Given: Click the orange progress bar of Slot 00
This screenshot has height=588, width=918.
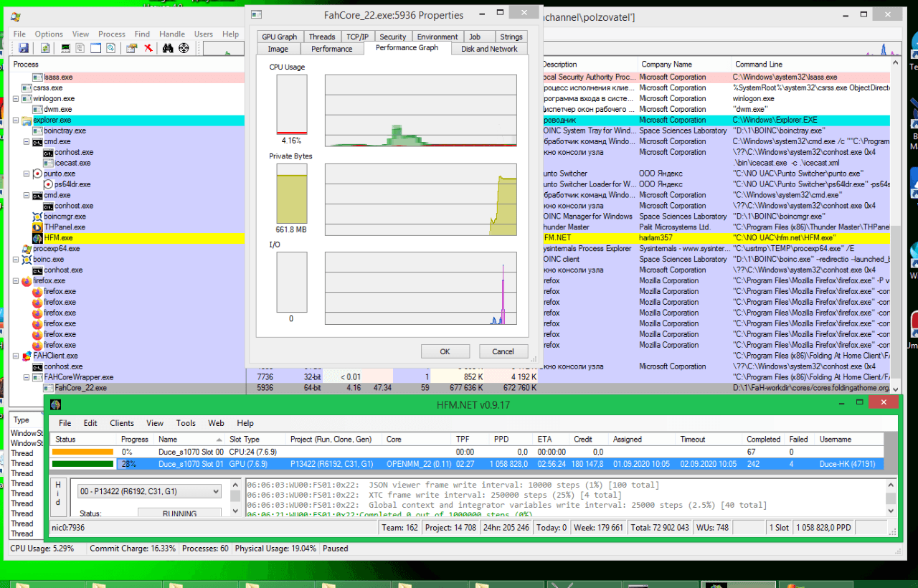Looking at the screenshot, I should (x=82, y=452).
